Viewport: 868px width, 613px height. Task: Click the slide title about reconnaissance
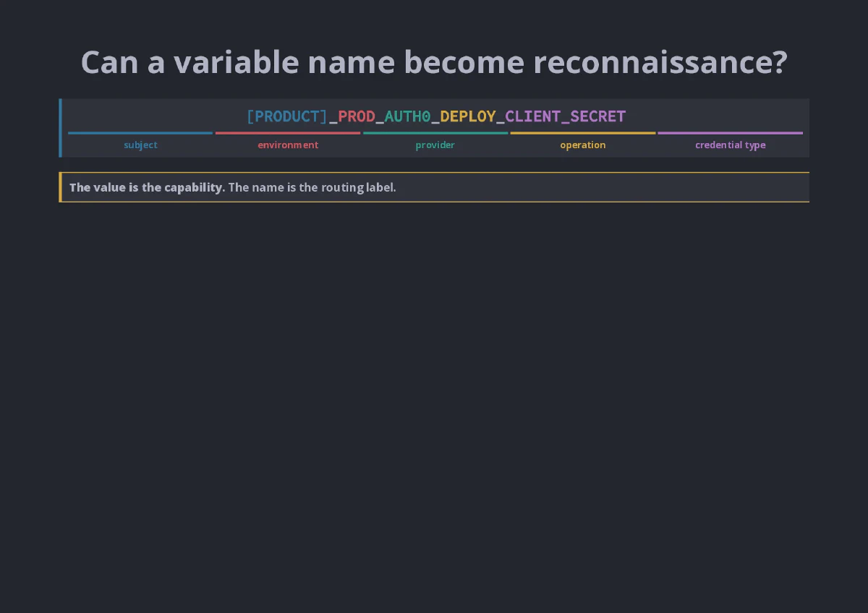[434, 62]
